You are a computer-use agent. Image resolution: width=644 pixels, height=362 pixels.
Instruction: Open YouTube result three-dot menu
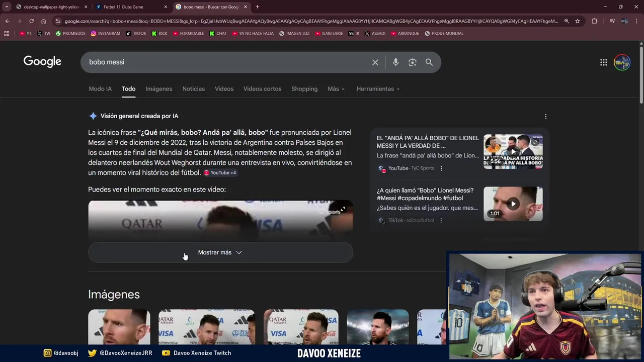[441, 168]
